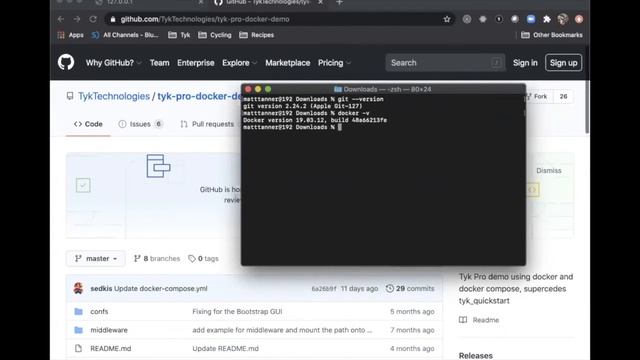Open the Team page link

[159, 63]
